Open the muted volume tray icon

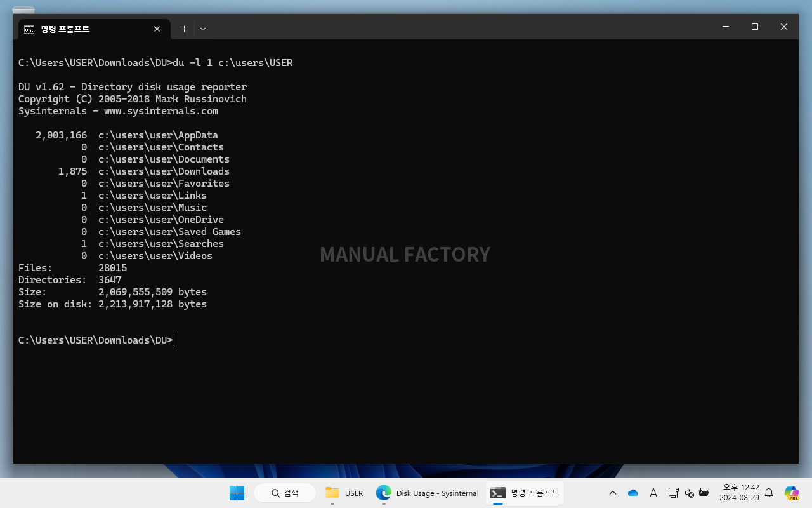point(690,493)
